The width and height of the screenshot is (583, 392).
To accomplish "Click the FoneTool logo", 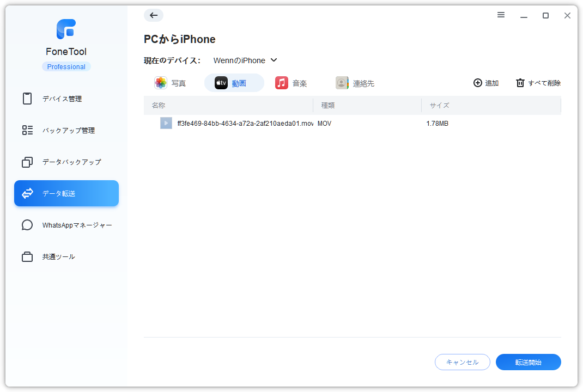I will coord(66,29).
